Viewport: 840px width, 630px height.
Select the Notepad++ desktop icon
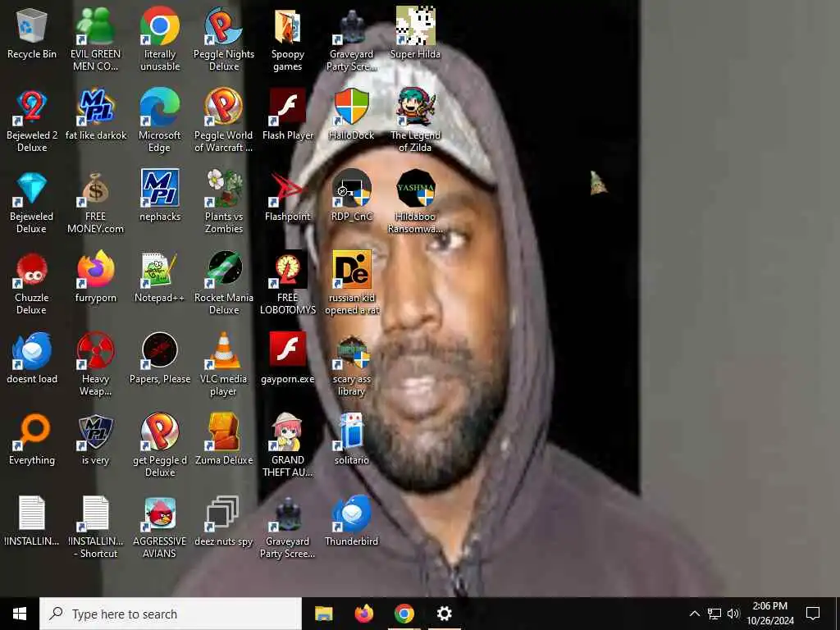tap(160, 270)
